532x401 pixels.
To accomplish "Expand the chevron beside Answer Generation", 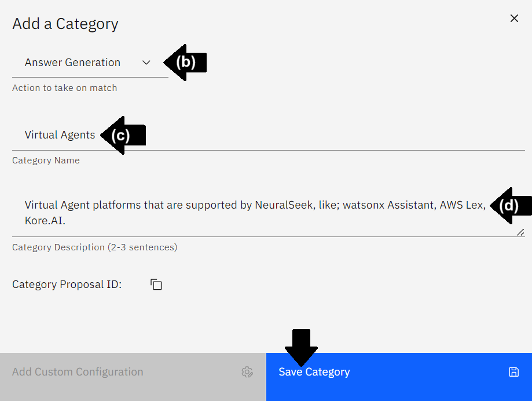I will tap(146, 63).
